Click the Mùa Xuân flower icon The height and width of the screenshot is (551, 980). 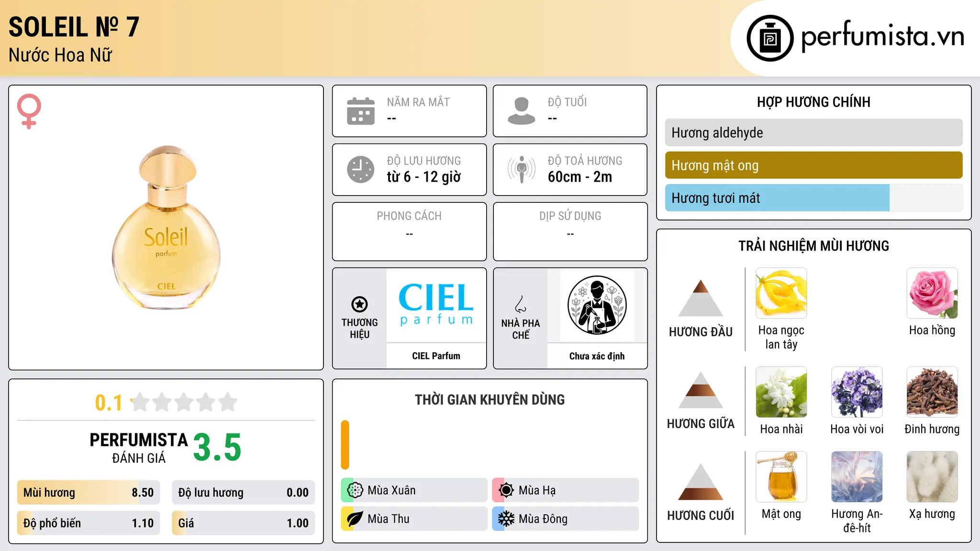pyautogui.click(x=355, y=490)
